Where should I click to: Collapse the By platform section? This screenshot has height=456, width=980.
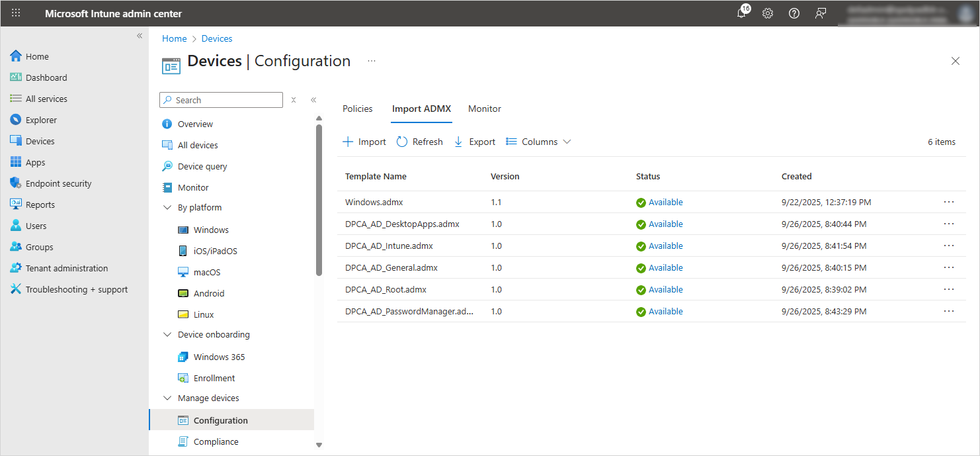[167, 207]
